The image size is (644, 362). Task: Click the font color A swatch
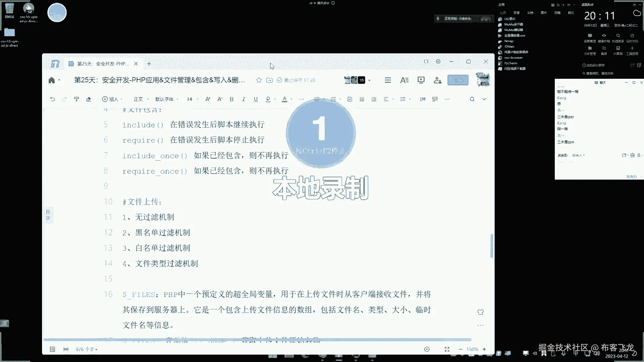click(x=284, y=99)
